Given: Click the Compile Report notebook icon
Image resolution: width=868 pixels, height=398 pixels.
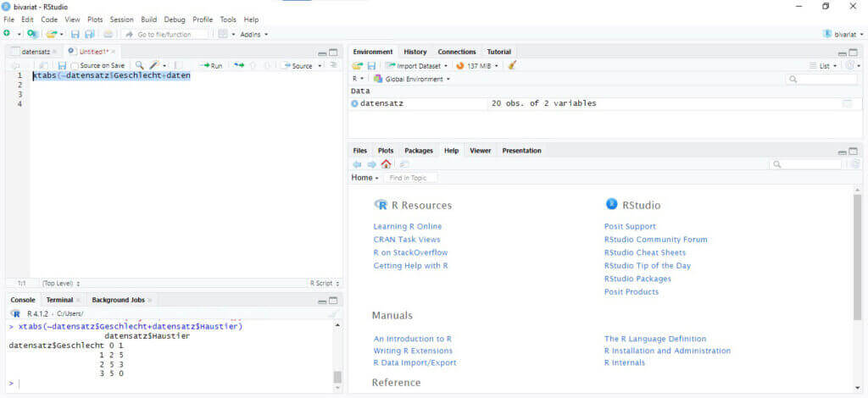Looking at the screenshot, I should [179, 65].
